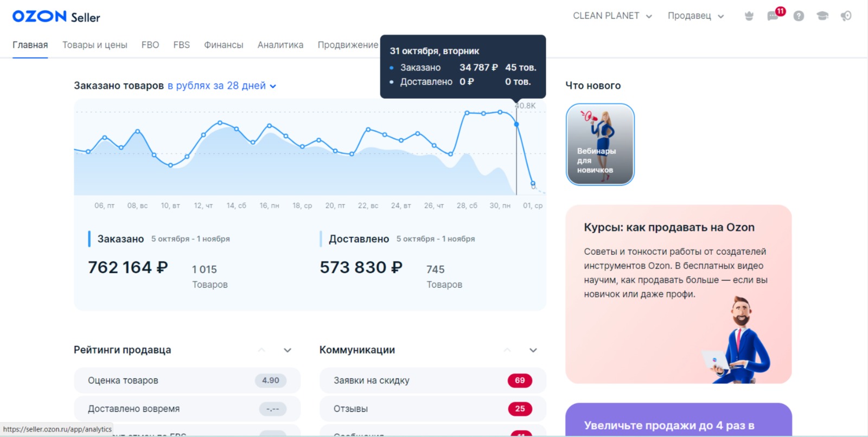Click the '06, пт' chart axis label
The image size is (868, 437).
tap(105, 205)
